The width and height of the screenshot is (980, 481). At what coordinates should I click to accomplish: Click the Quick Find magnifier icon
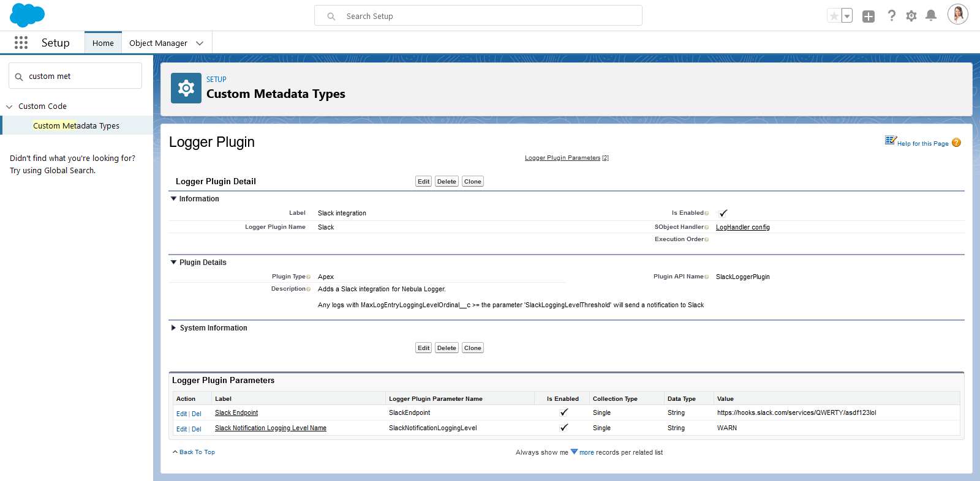pos(19,76)
